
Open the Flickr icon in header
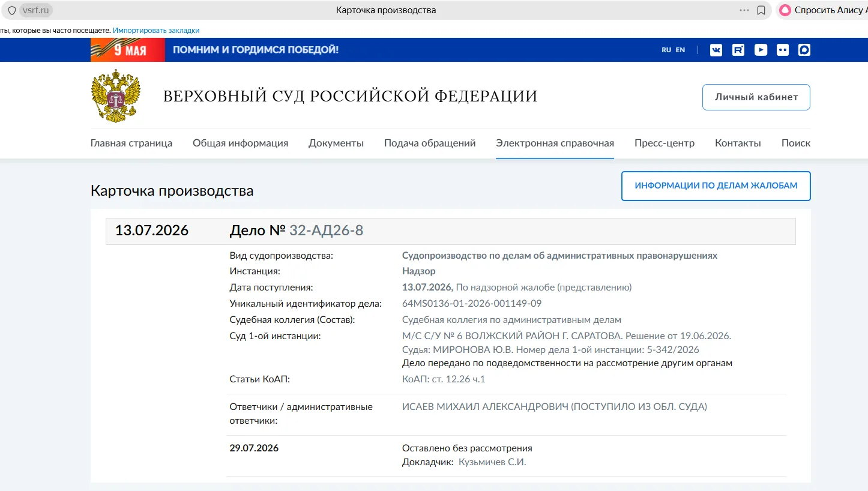pyautogui.click(x=783, y=50)
